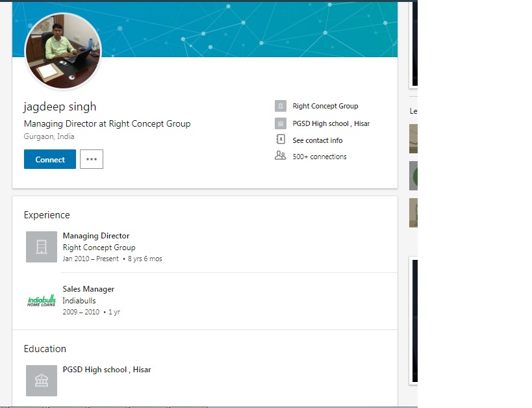532x408 pixels.
Task: Open the Right Concept Group link in the summary
Action: [x=325, y=106]
